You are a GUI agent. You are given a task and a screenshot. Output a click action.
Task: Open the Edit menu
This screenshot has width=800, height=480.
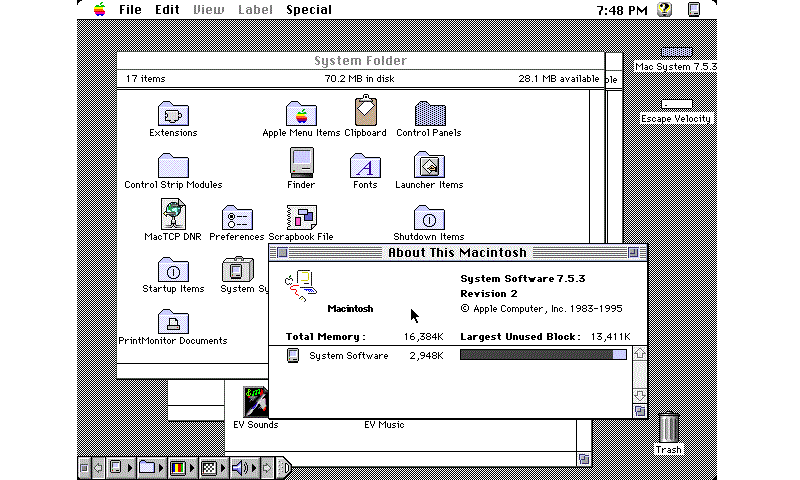coord(167,10)
